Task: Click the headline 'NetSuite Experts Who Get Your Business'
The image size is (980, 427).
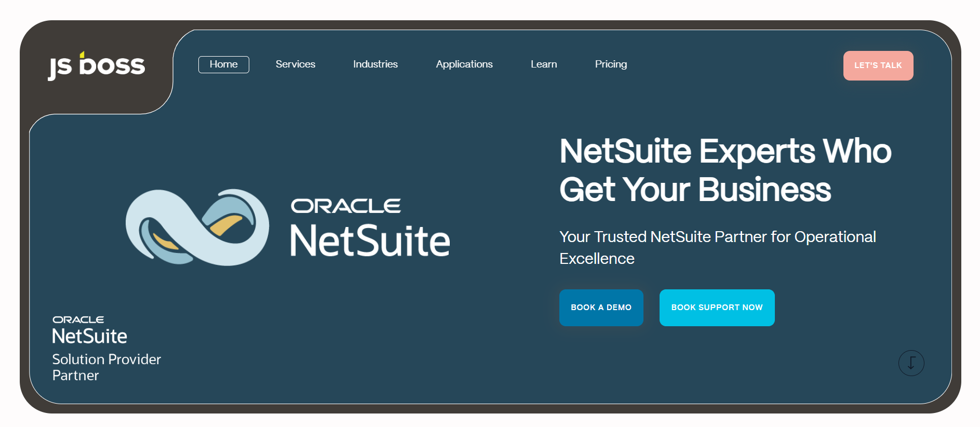Action: coord(725,170)
